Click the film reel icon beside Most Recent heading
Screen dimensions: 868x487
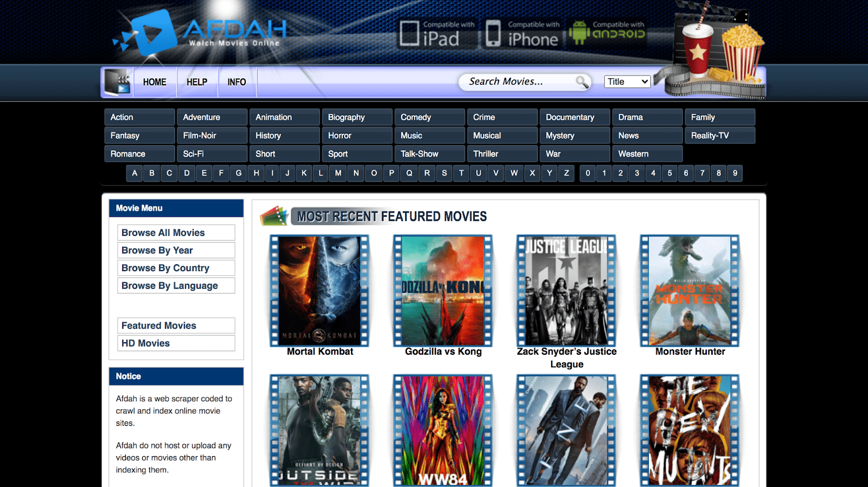pyautogui.click(x=275, y=216)
